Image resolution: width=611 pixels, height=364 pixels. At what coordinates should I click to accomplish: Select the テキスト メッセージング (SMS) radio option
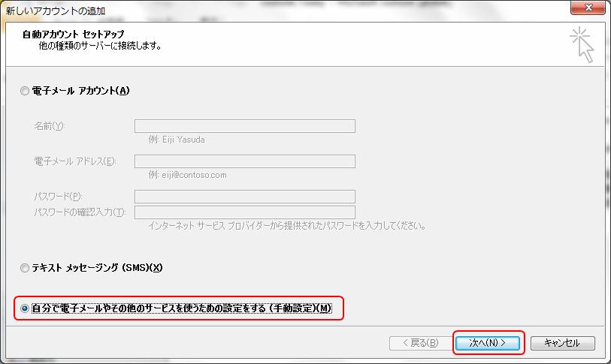click(25, 268)
